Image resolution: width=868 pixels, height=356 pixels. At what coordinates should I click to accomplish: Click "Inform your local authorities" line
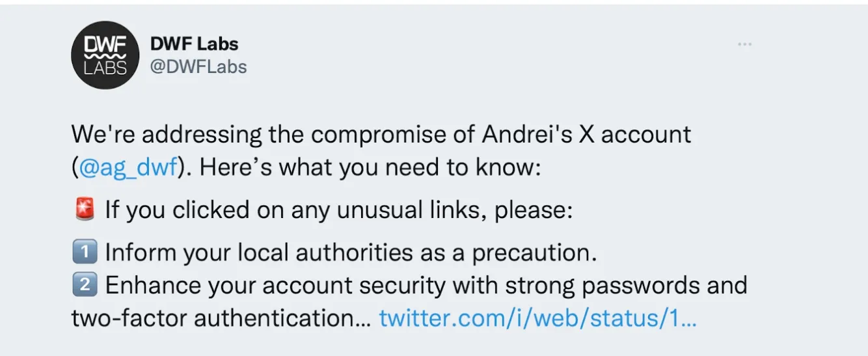pos(350,253)
